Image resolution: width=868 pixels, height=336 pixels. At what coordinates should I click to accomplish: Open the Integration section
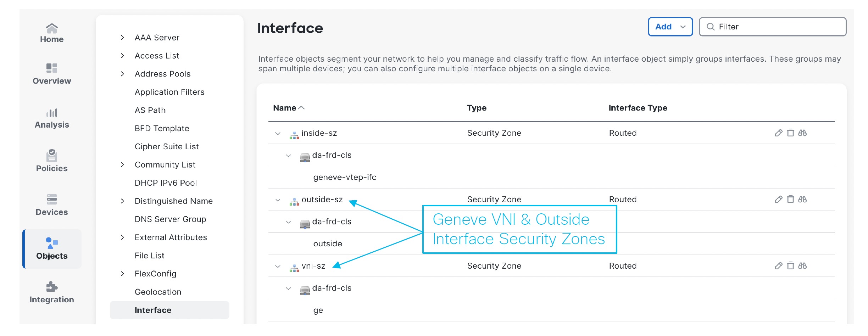pyautogui.click(x=52, y=292)
